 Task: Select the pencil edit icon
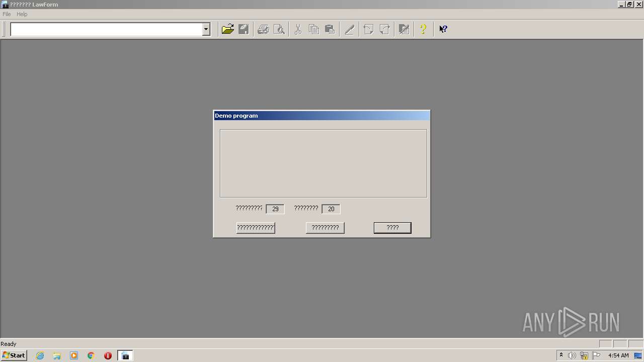click(x=350, y=29)
